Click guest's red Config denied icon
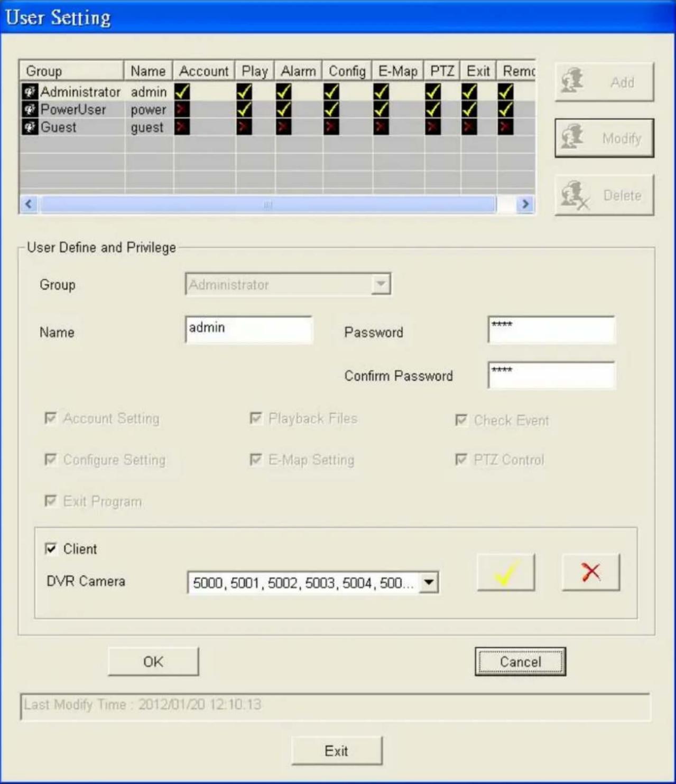The width and height of the screenshot is (676, 784). (x=331, y=127)
